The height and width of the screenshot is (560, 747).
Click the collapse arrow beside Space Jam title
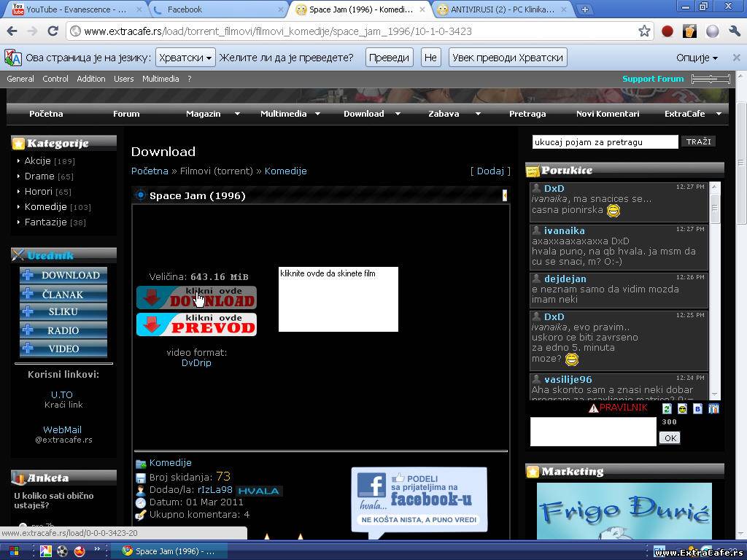click(505, 195)
